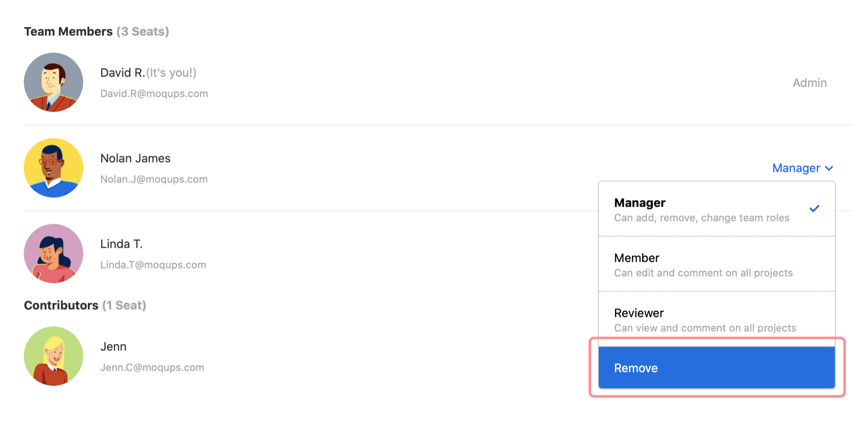Click Nolan.J@moqups.com email address
This screenshot has width=868, height=432.
[x=154, y=179]
